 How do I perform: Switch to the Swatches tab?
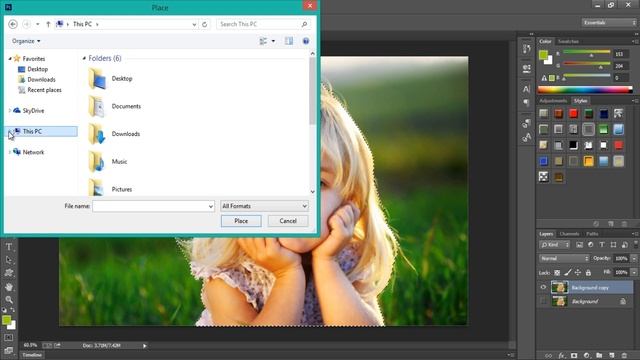(568, 42)
